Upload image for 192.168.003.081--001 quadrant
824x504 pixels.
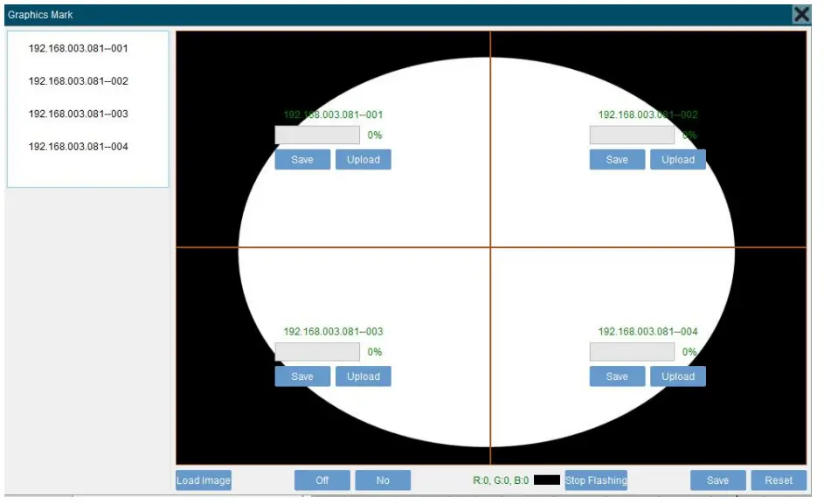pos(364,159)
